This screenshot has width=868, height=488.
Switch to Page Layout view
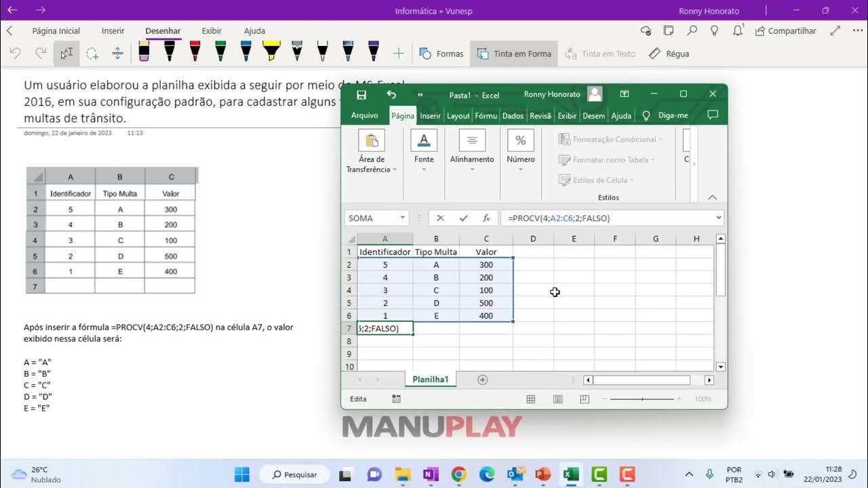point(557,399)
